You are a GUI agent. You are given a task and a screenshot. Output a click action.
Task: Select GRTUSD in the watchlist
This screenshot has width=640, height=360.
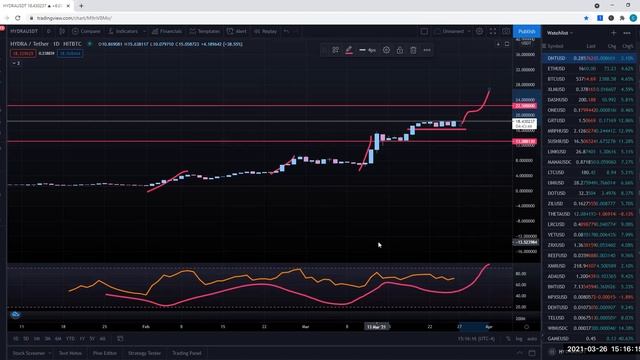590,121
